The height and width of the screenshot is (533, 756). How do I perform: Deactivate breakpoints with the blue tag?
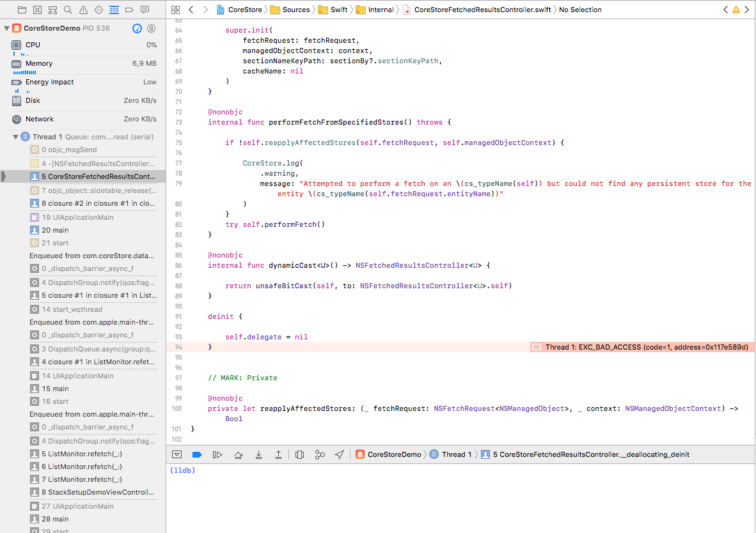tap(197, 454)
